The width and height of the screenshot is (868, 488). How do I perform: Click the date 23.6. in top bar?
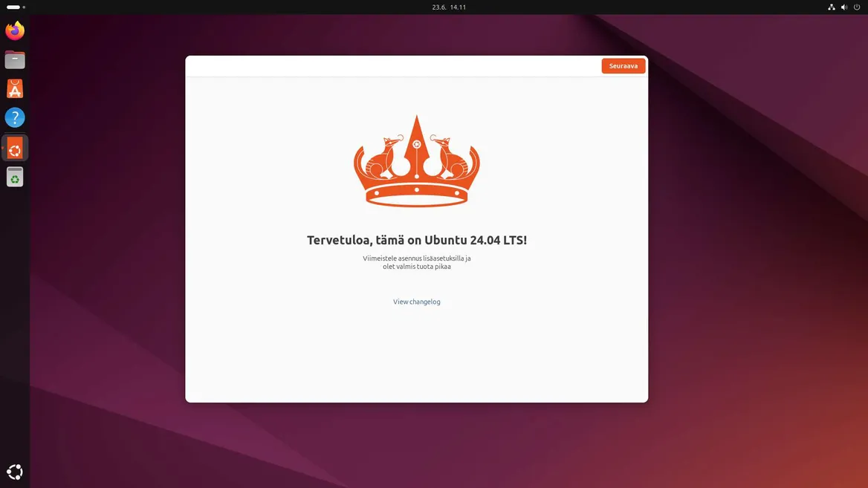click(x=438, y=7)
